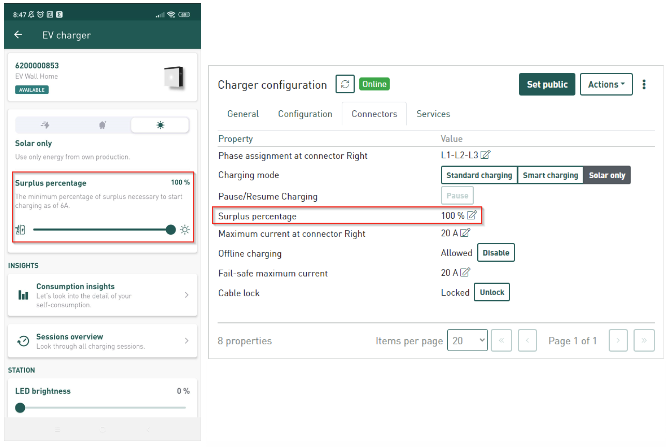Click the battery icon in phone status bar
This screenshot has height=447, width=670.
coord(184,15)
